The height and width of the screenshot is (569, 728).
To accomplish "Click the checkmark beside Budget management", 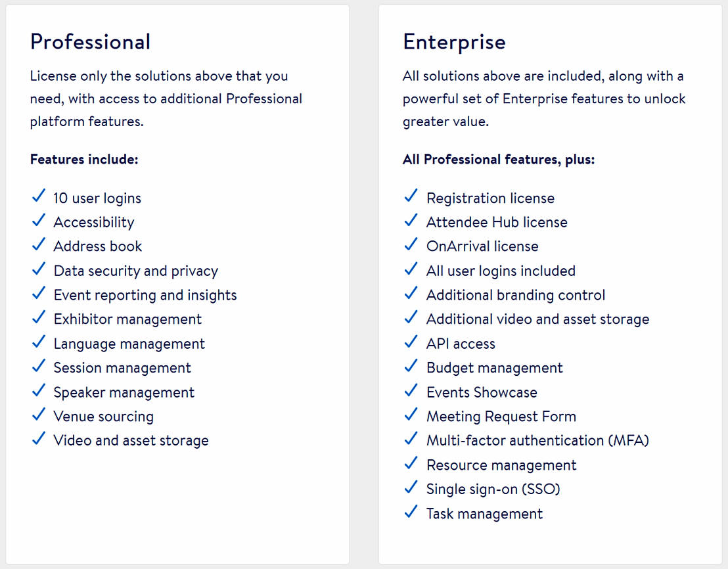I will point(411,366).
